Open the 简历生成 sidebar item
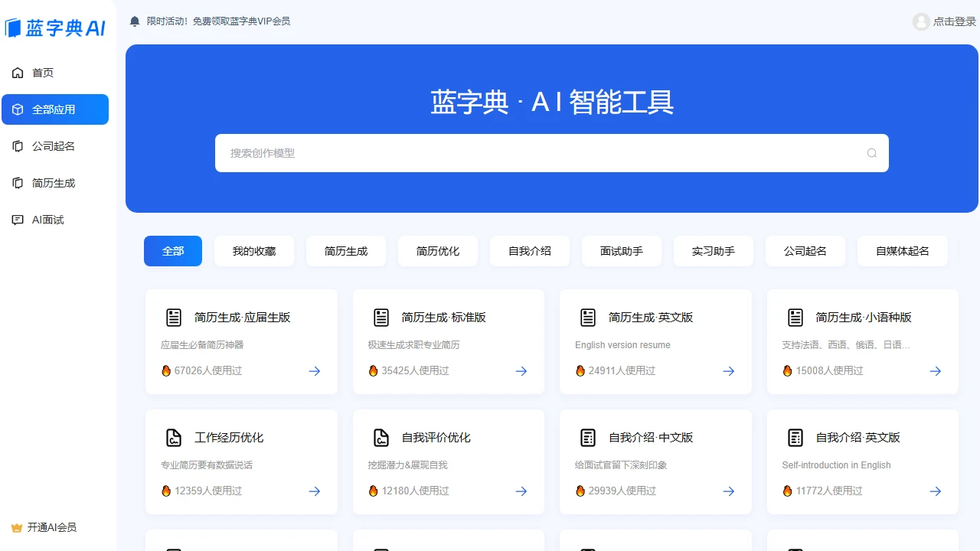Image resolution: width=980 pixels, height=551 pixels. pyautogui.click(x=54, y=183)
